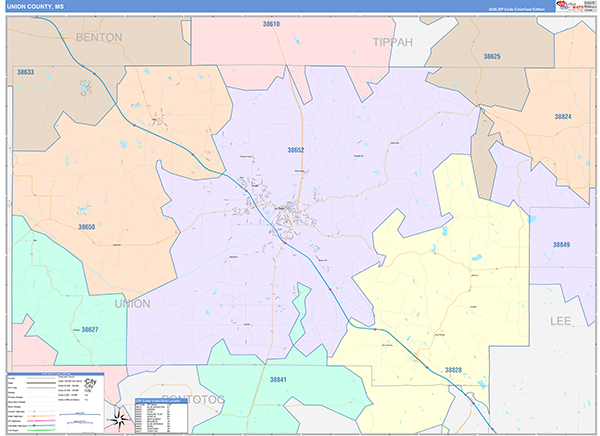Click the 38824 ZIP code label
Image resolution: width=600 pixels, height=436 pixels.
pos(563,116)
